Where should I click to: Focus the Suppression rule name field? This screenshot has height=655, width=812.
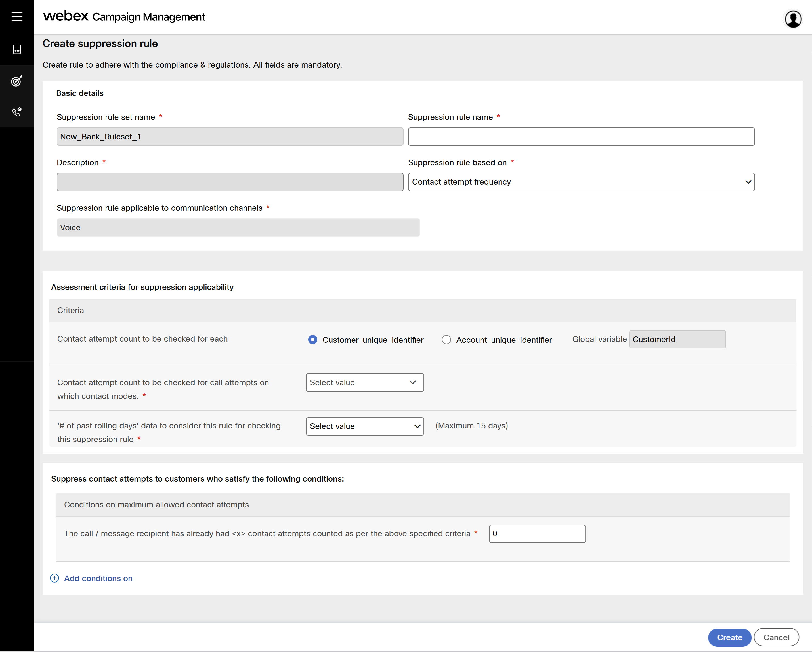pyautogui.click(x=581, y=137)
